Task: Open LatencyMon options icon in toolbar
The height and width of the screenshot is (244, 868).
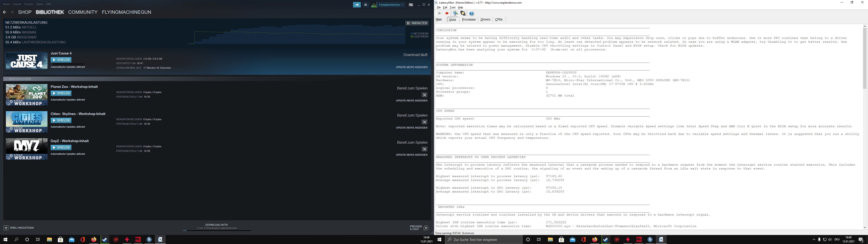Action: tap(455, 13)
